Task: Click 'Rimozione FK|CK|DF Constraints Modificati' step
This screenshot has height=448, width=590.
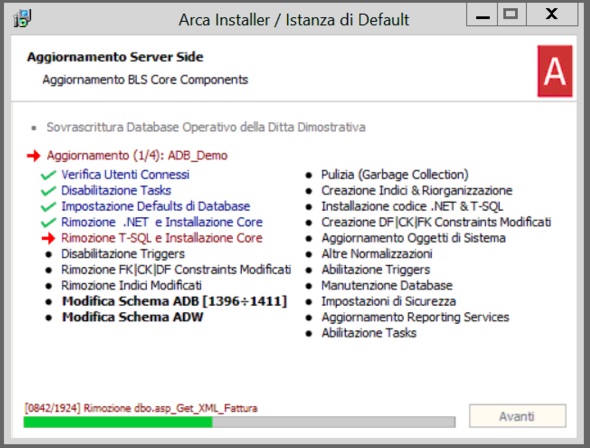Action: (176, 270)
